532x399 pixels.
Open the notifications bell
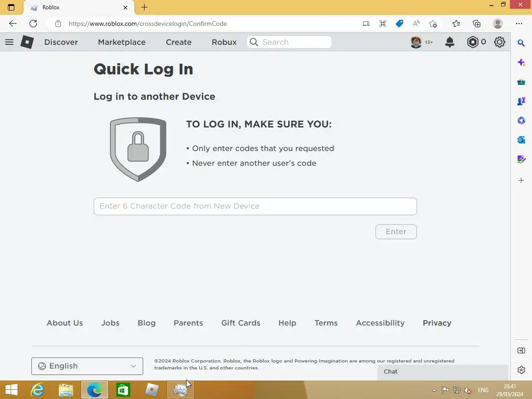click(x=450, y=42)
